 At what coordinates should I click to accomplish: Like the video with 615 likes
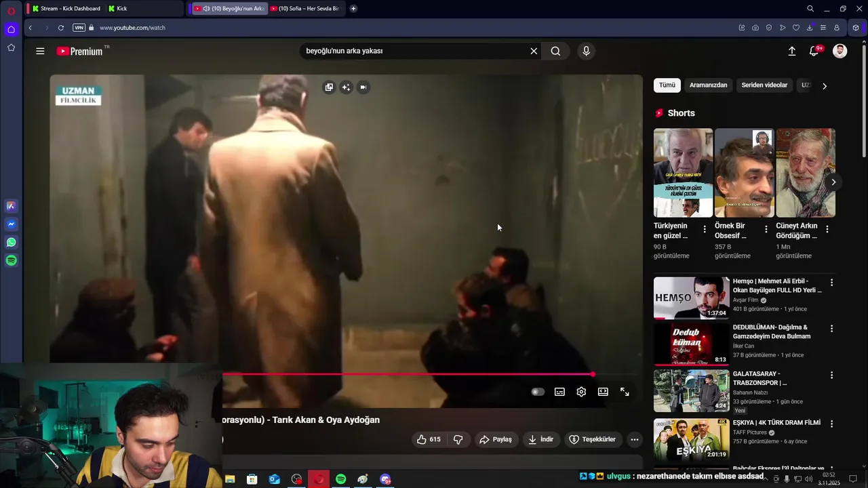click(x=429, y=439)
